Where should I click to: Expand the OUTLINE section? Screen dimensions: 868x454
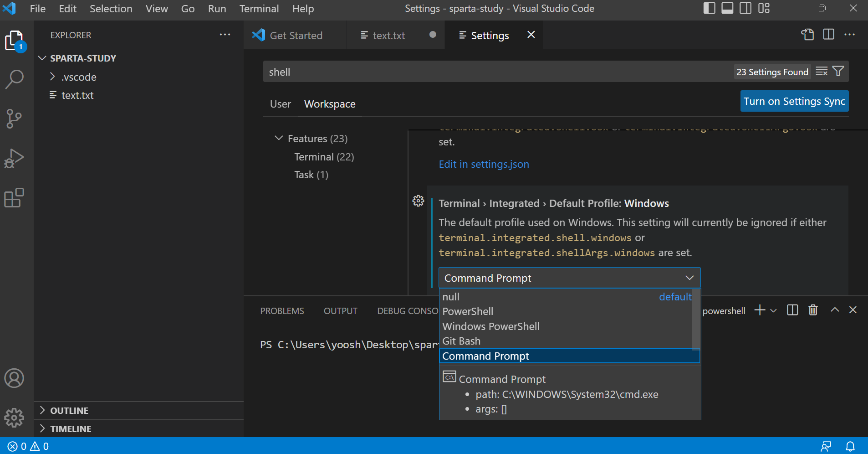64,411
